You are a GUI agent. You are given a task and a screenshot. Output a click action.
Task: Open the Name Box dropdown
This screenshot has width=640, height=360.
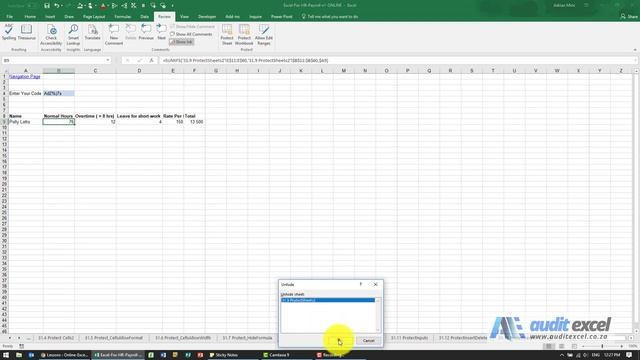click(x=108, y=60)
